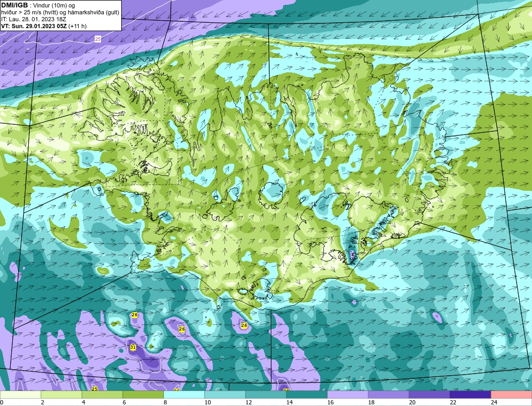This screenshot has height=406, width=532.
Task: Click the scale tick label '4'
Action: coord(84,402)
